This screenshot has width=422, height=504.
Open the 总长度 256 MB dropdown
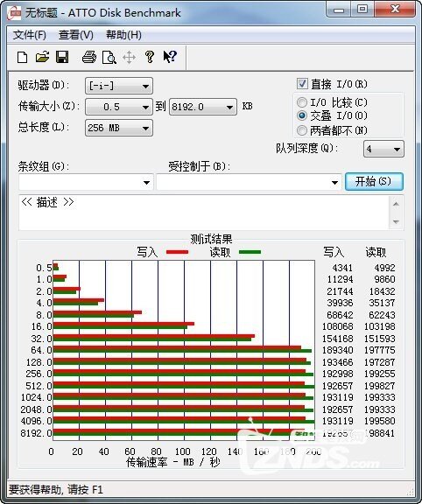coord(119,128)
